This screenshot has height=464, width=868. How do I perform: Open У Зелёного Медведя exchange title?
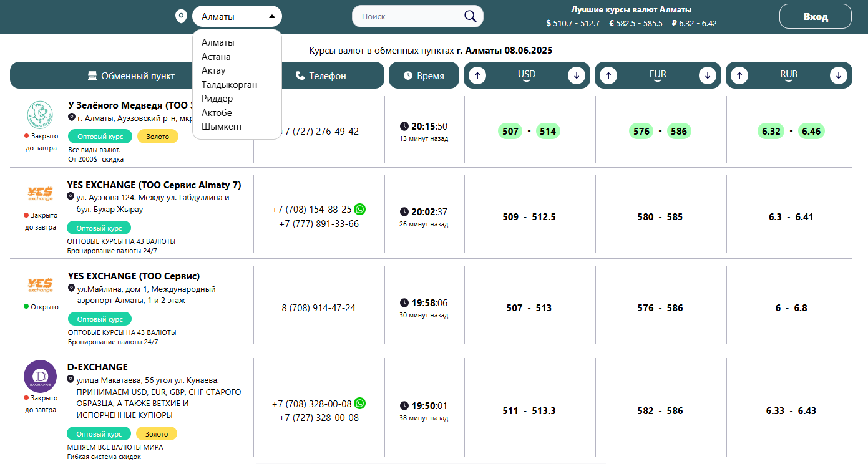coord(130,105)
